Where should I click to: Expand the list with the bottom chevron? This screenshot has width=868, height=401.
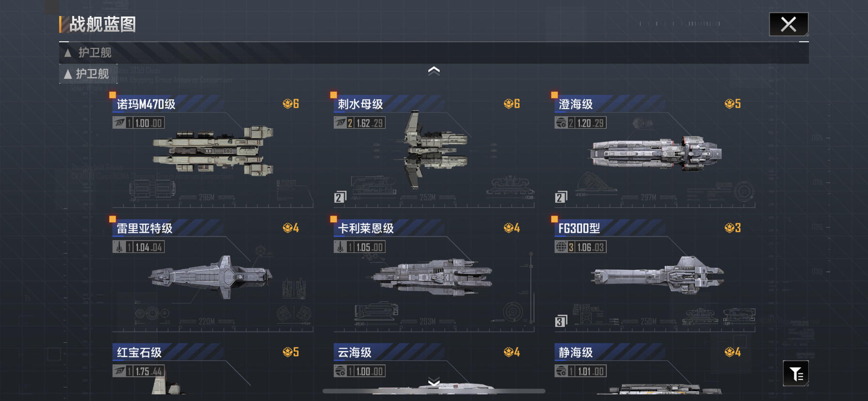click(x=434, y=383)
